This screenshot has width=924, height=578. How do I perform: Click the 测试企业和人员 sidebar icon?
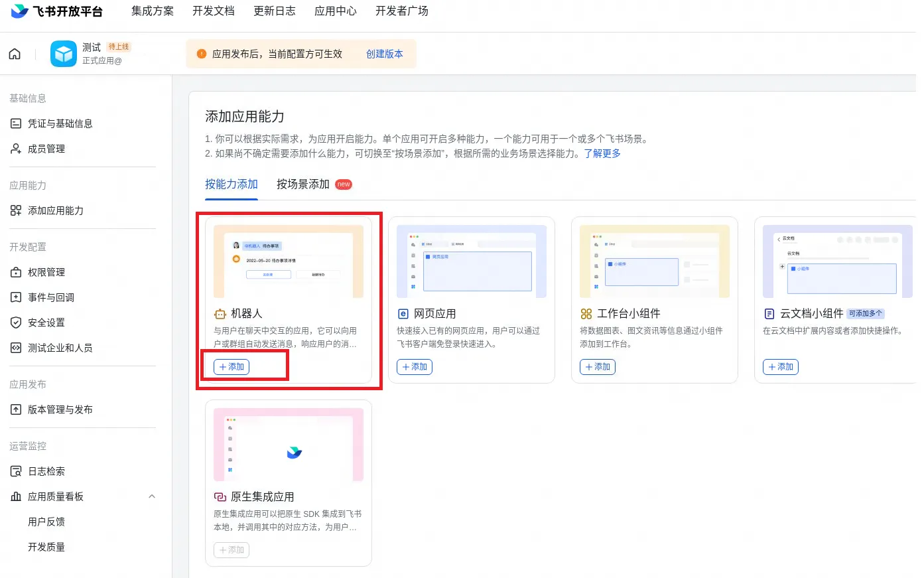(x=16, y=348)
